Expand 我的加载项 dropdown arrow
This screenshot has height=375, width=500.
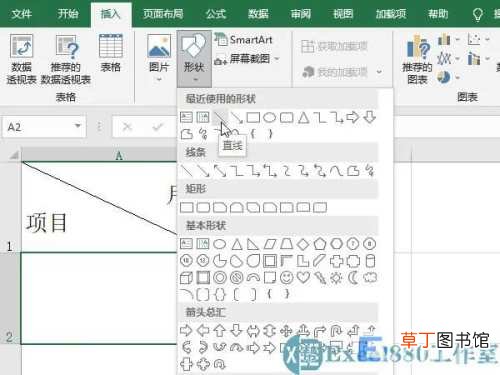pos(379,72)
